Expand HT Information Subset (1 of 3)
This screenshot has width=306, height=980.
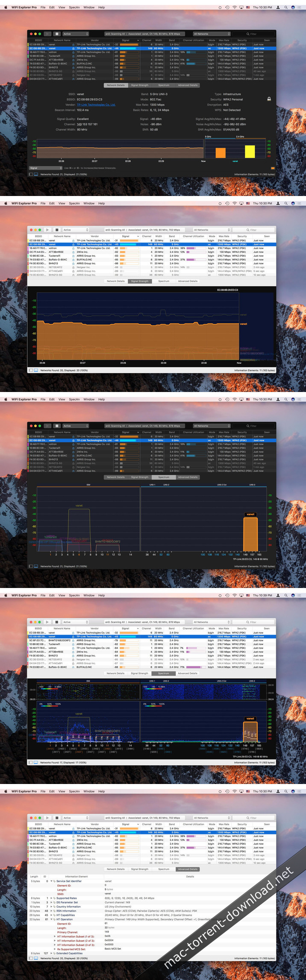click(56, 936)
